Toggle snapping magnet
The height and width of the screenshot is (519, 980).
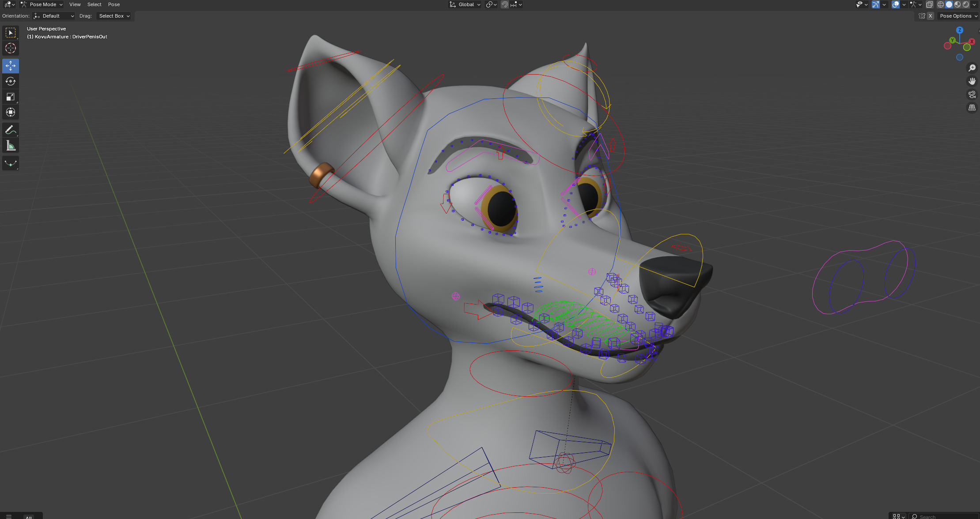[x=505, y=4]
